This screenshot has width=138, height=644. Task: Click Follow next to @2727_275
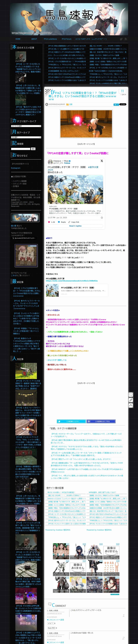67,163
